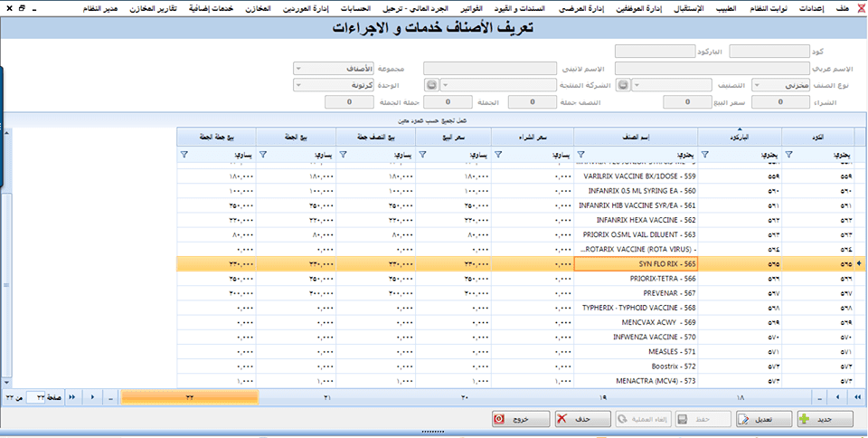The image size is (868, 438).
Task: Click the filter funnel in the إسم الصنف column
Action: [x=580, y=155]
